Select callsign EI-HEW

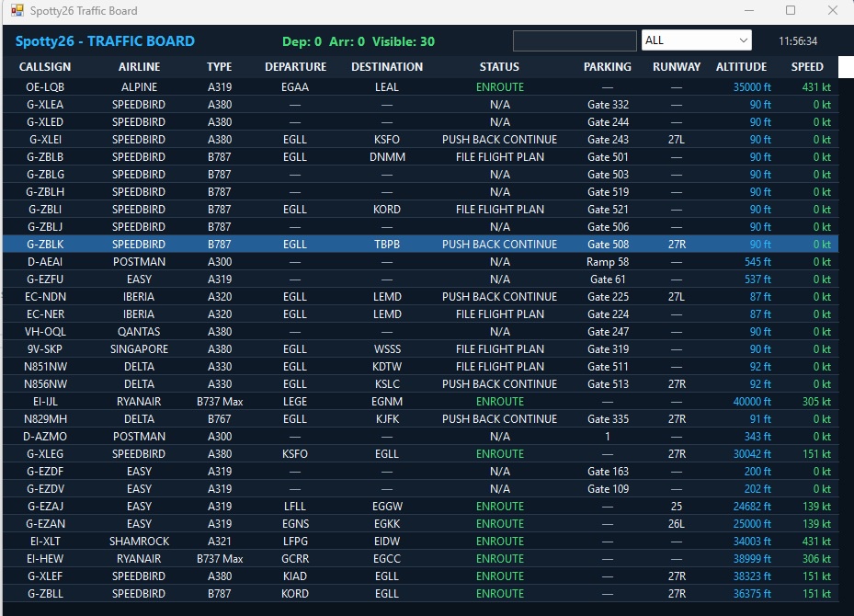(45, 558)
